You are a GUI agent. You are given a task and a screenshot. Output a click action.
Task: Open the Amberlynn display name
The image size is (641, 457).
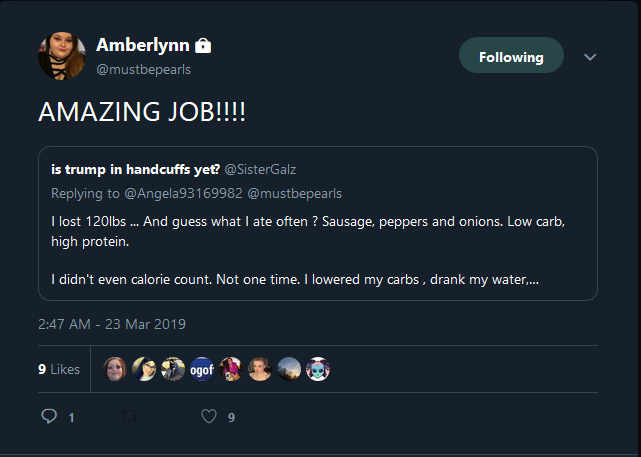[x=143, y=45]
